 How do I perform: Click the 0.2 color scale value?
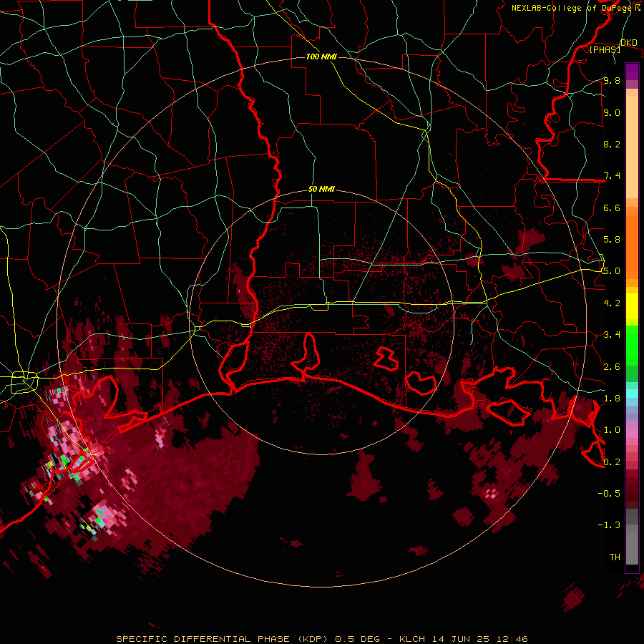612,462
